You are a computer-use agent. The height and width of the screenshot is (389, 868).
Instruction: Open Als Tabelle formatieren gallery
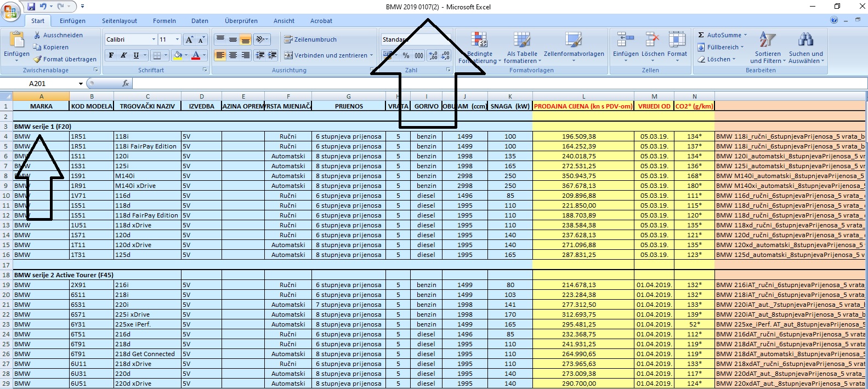coord(522,48)
